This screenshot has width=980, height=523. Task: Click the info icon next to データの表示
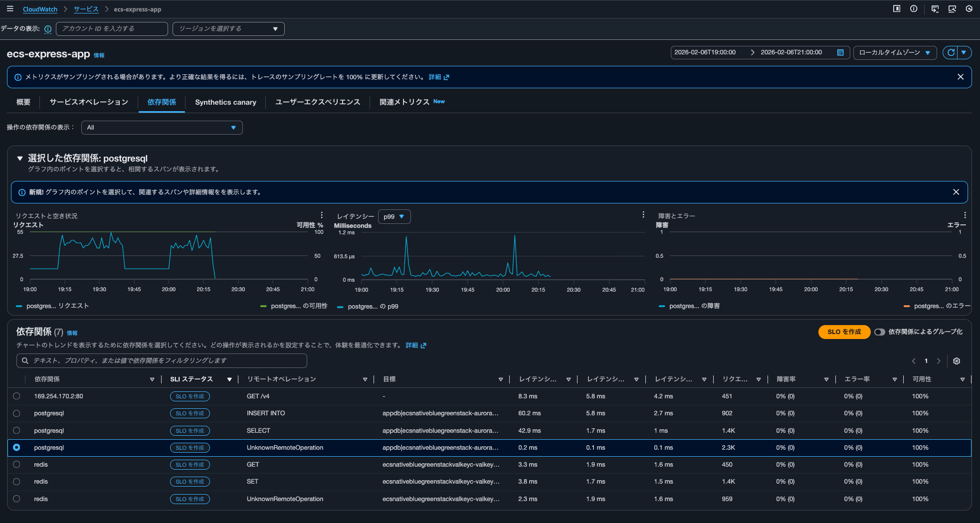coord(47,29)
